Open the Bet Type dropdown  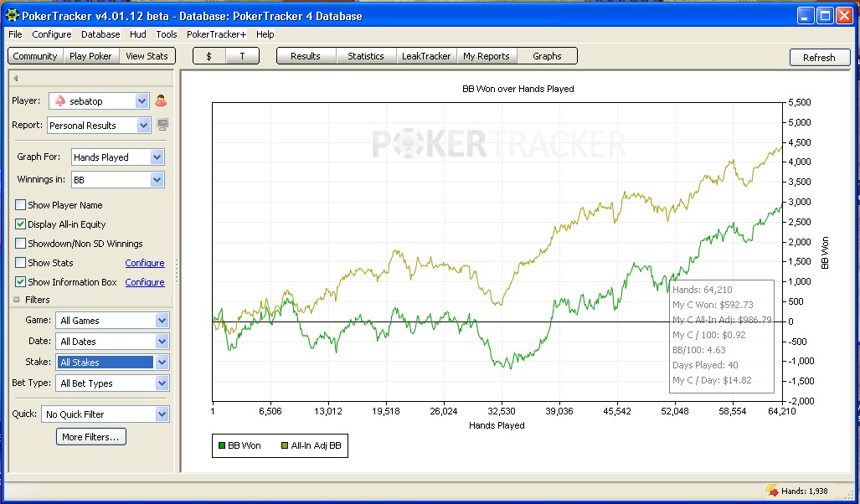click(162, 383)
